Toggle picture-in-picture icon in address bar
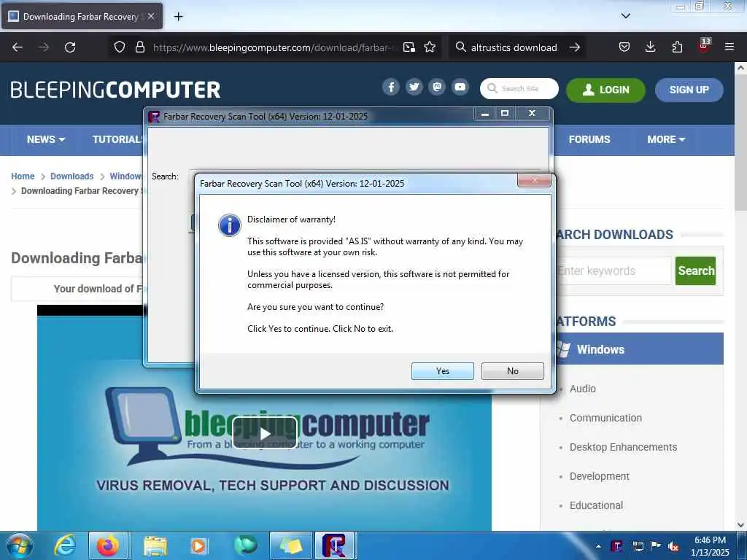This screenshot has height=560, width=747. click(409, 47)
